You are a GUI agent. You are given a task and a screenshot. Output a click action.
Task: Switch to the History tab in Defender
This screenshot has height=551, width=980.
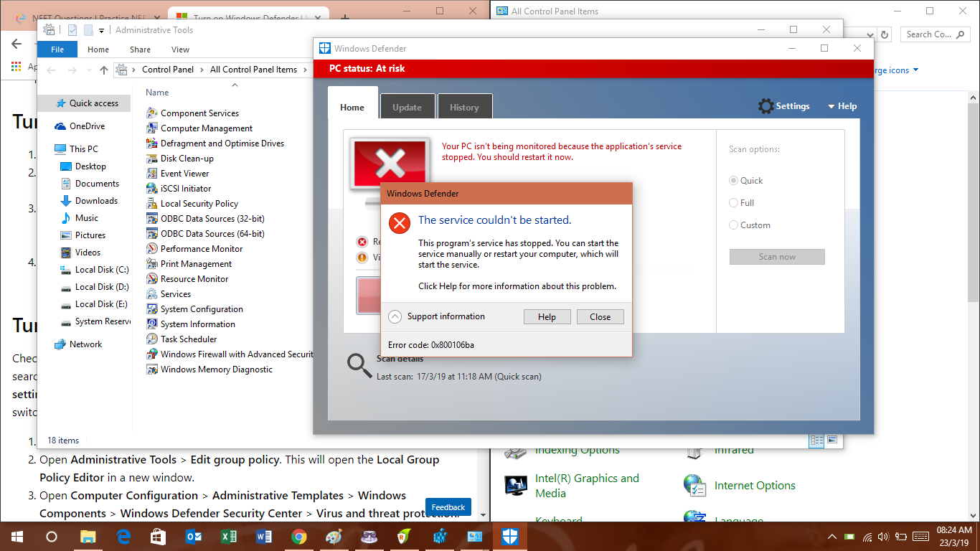464,107
